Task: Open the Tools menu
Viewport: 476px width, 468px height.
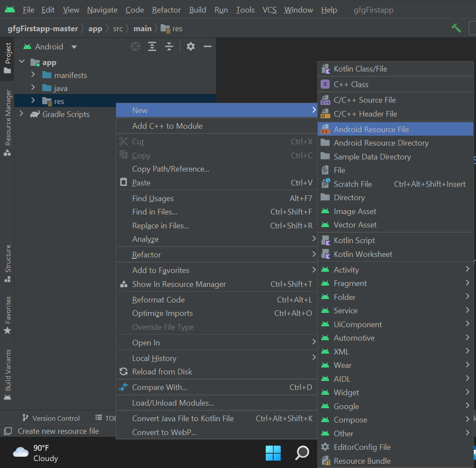Action: tap(245, 10)
